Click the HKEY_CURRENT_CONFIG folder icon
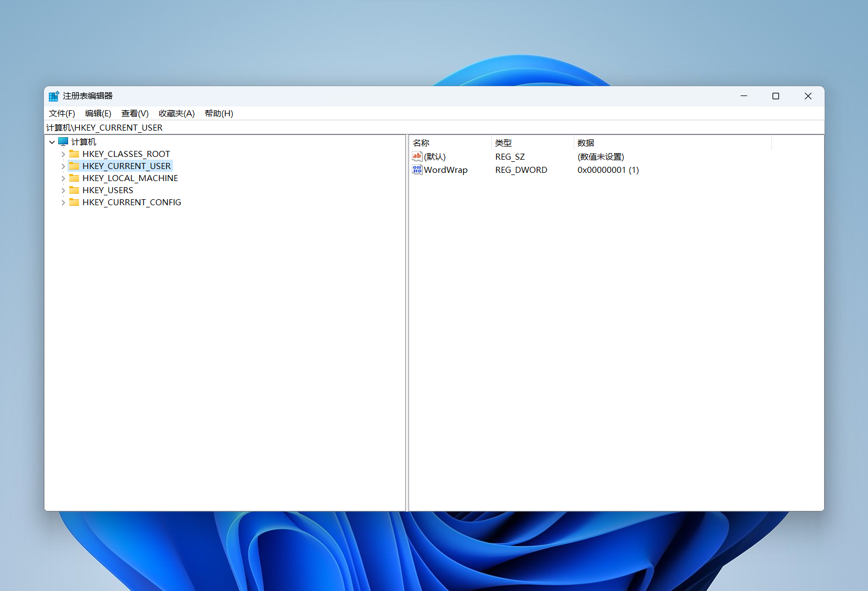Viewport: 868px width, 591px height. click(74, 202)
